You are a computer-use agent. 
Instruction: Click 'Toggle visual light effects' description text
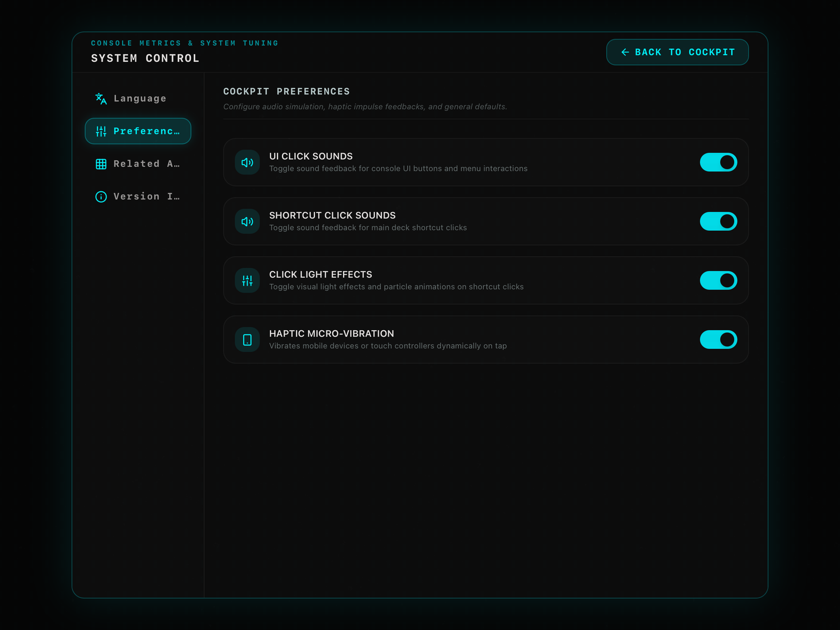(396, 286)
